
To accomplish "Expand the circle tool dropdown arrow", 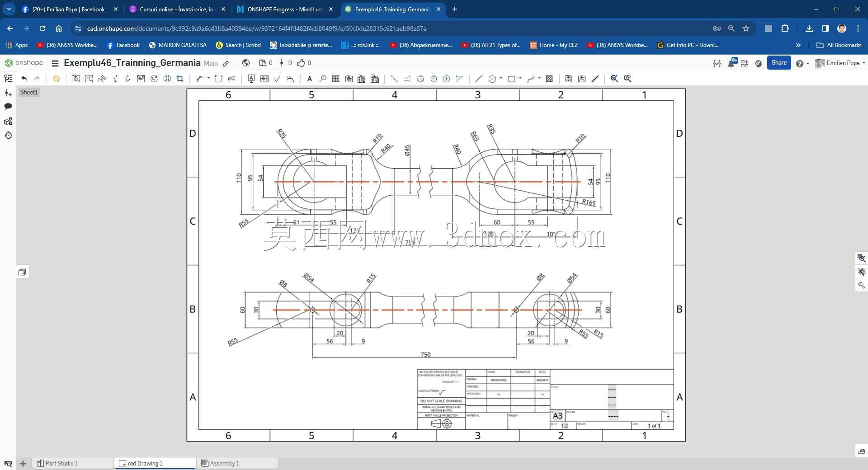I will [x=500, y=78].
